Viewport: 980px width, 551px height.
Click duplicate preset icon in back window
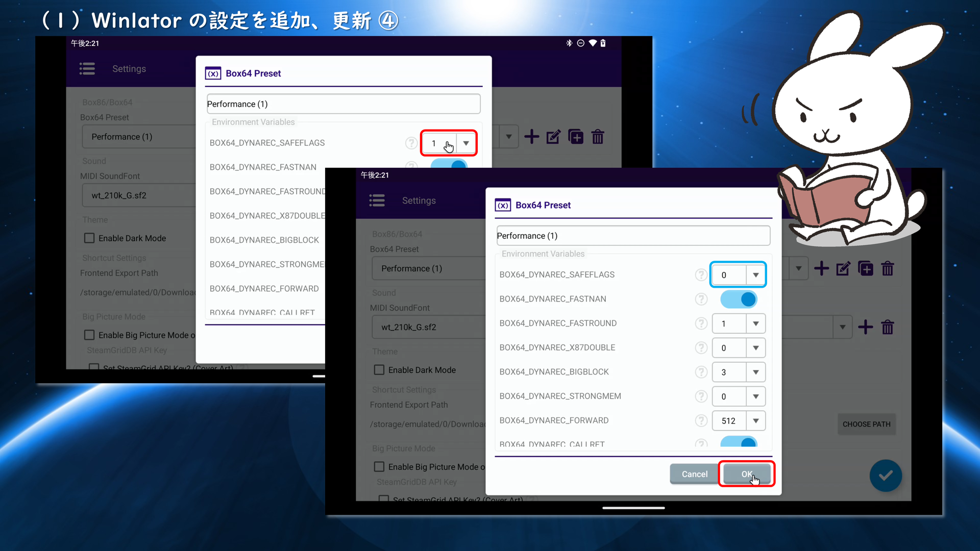pyautogui.click(x=576, y=137)
